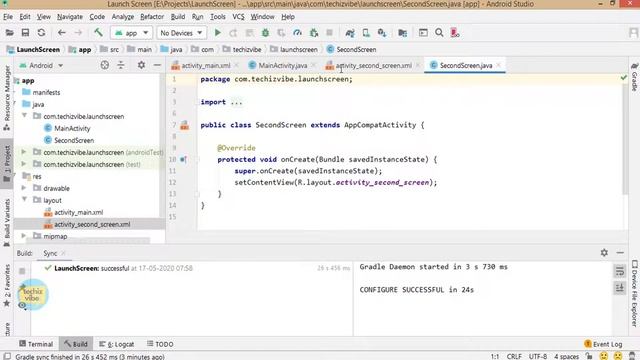Viewport: 640px width, 360px height.
Task: Stop the running app square icon
Action: 329,33
